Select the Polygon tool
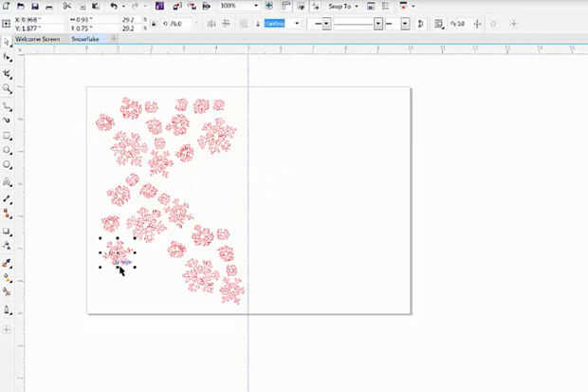The height and width of the screenshot is (392, 588). click(x=7, y=165)
